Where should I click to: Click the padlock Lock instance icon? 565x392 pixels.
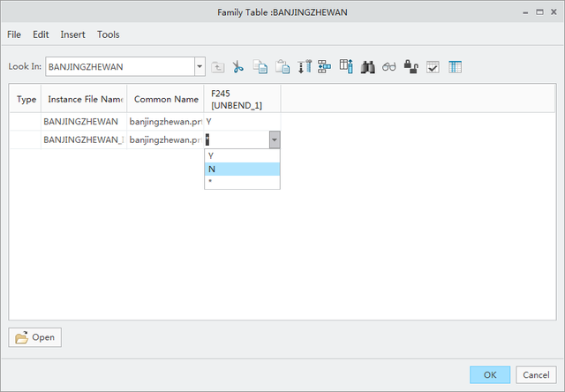point(411,67)
